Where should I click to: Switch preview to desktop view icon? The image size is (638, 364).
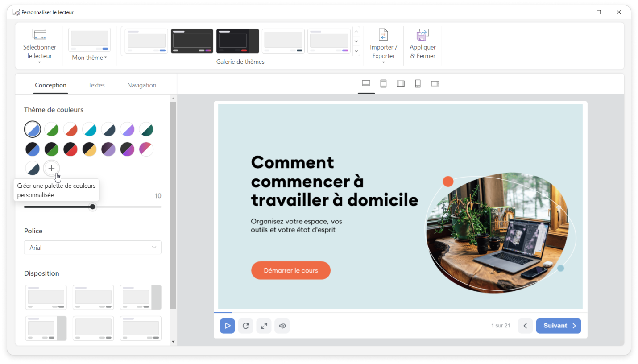[x=366, y=84]
